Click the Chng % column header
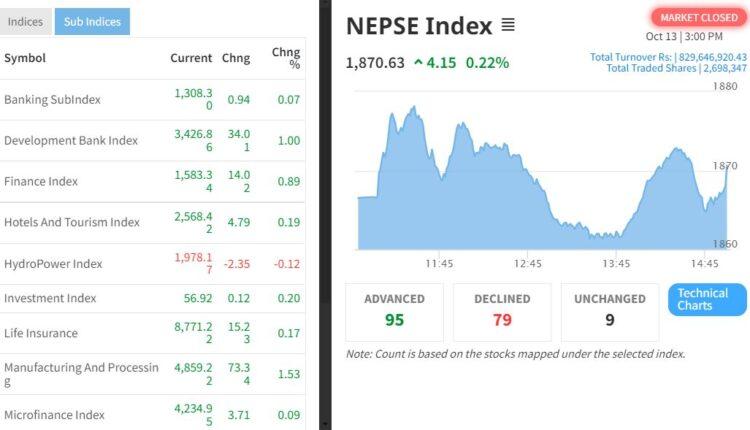Screen dimensions: 750x430 coord(286,58)
